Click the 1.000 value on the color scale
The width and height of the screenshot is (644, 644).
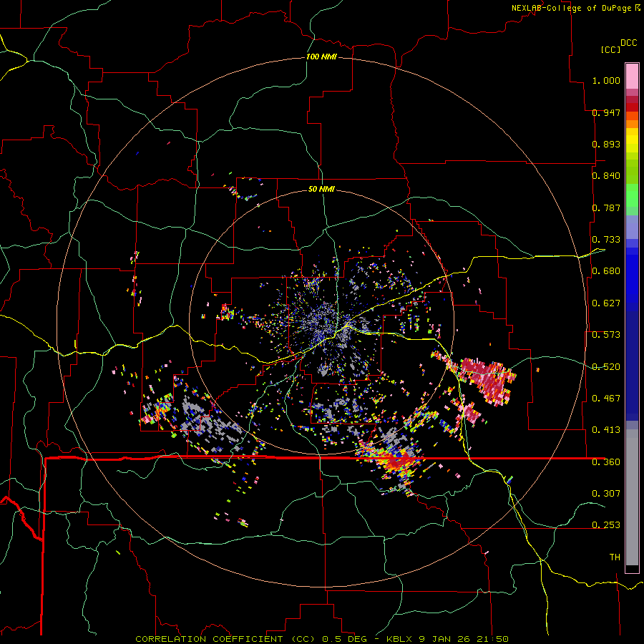pos(606,80)
